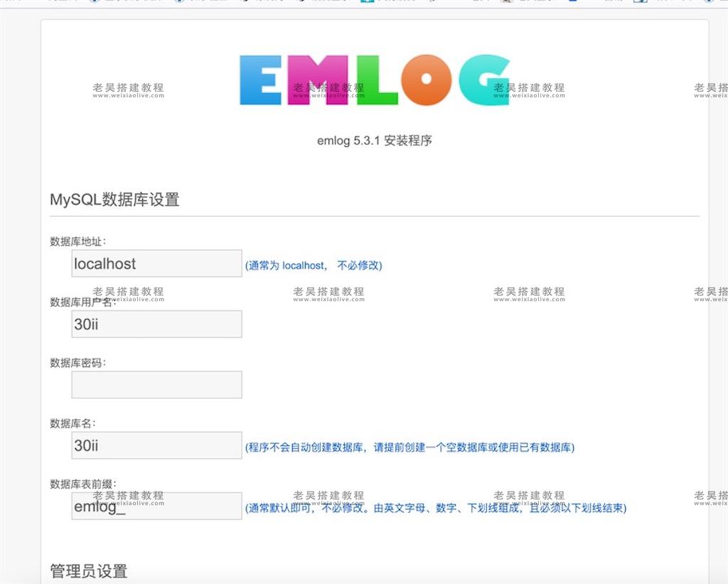The height and width of the screenshot is (584, 728).
Task: Click the 老吴搭建教程 watermark text
Action: click(127, 88)
